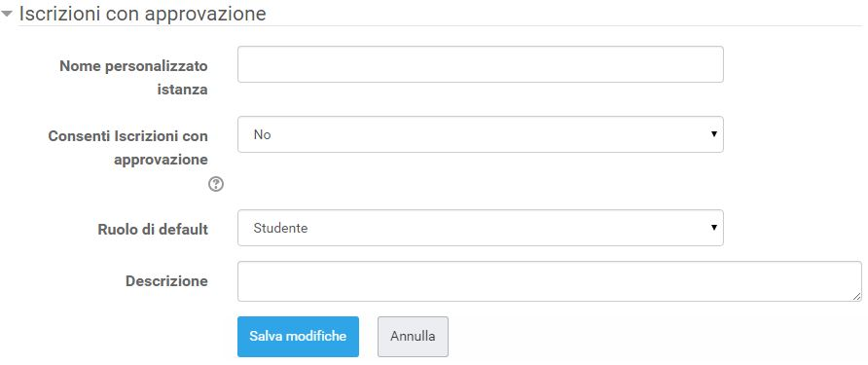This screenshot has height=365, width=868.
Task: Click the Iscrizioni con approvazione heading
Action: tap(142, 14)
